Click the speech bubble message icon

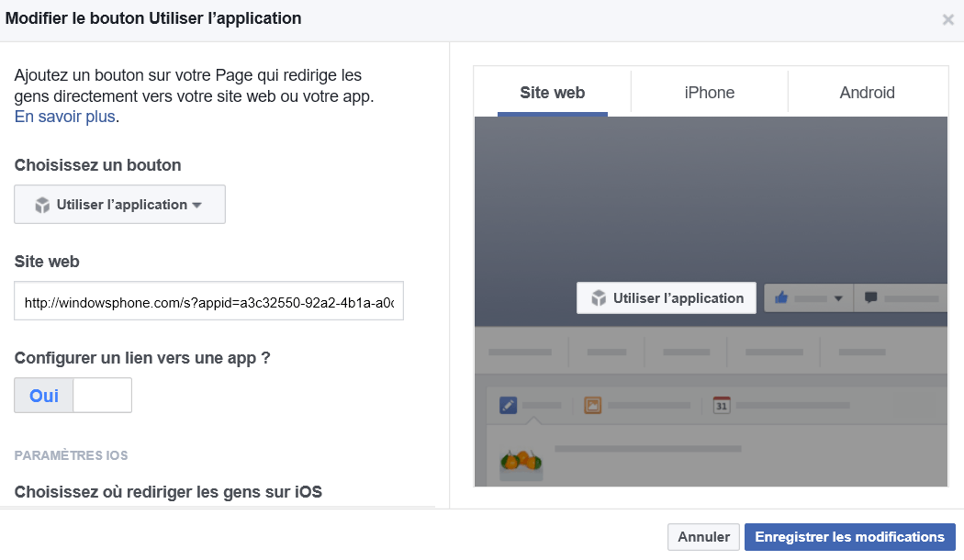[x=870, y=298]
